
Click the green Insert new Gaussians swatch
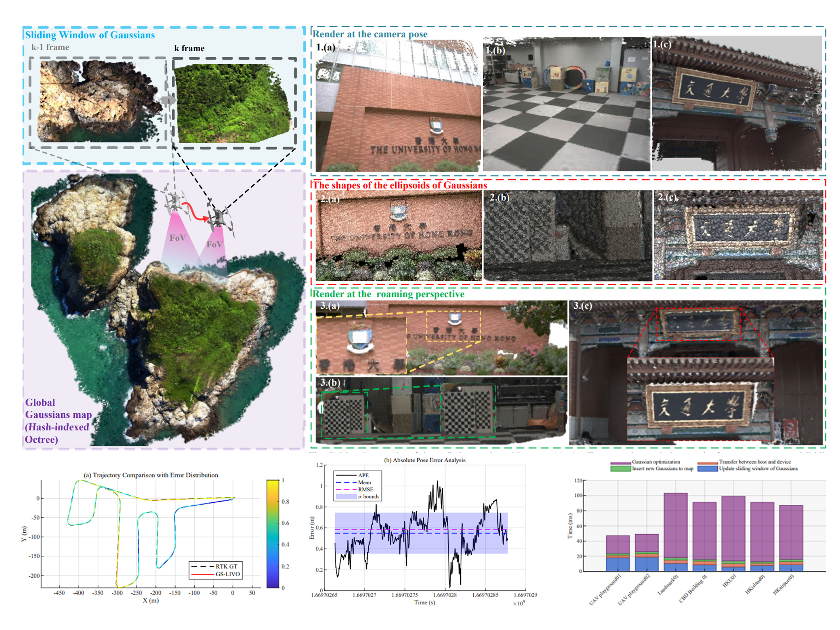621,469
